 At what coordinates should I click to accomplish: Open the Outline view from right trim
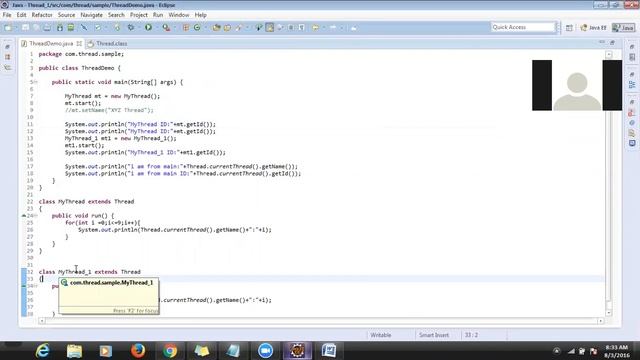coord(632,84)
